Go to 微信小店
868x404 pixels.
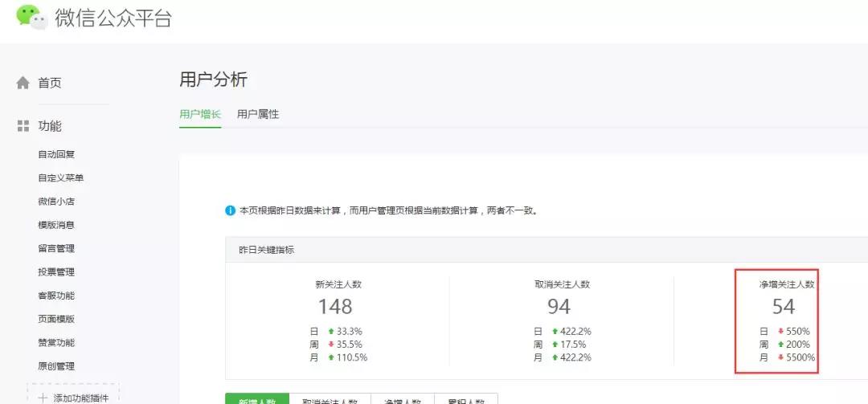pos(56,202)
